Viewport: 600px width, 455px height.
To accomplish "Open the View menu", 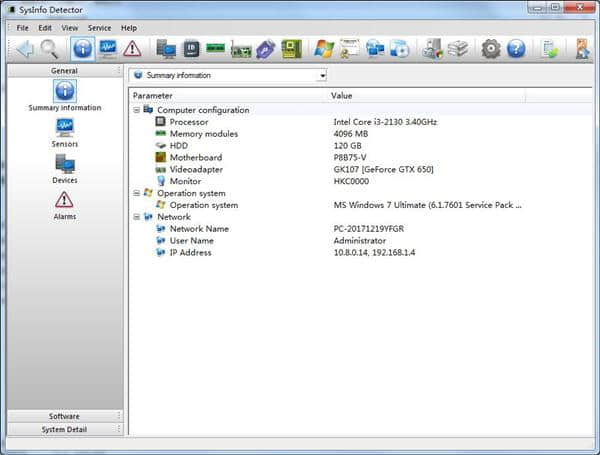I will click(x=69, y=28).
